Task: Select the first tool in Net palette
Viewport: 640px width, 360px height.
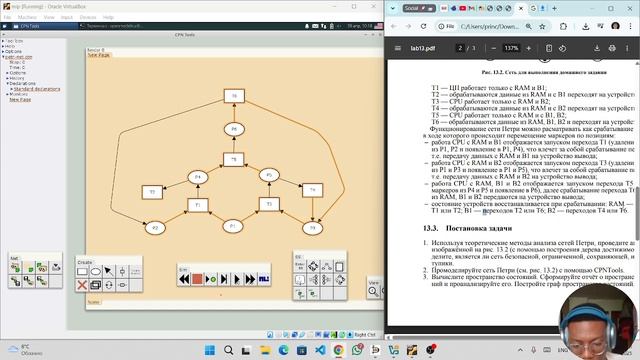Action: (x=15, y=268)
